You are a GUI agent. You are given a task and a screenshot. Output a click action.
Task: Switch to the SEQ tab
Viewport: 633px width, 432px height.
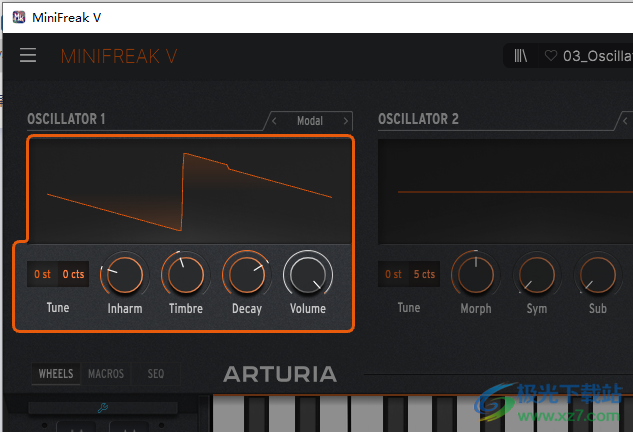coord(156,373)
